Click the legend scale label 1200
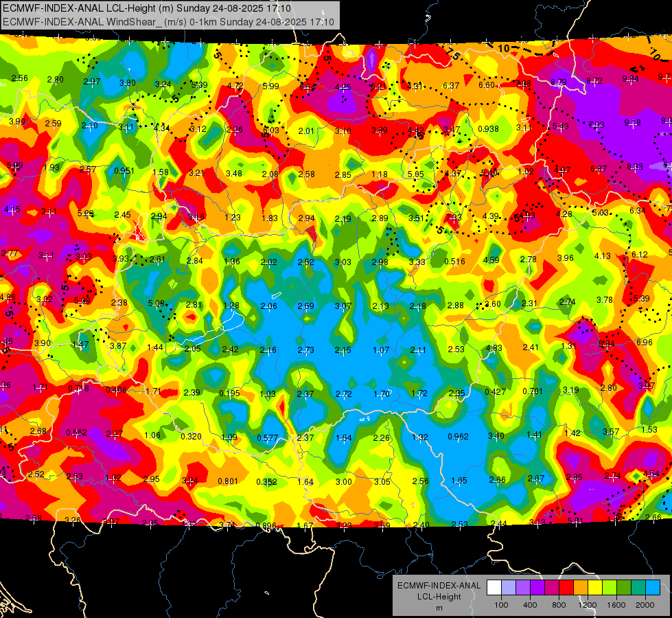This screenshot has height=618, width=672. [x=588, y=605]
